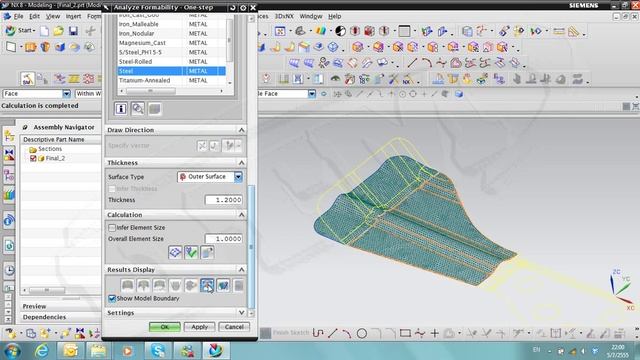
Task: Collapse the Calculation section
Action: point(242,215)
